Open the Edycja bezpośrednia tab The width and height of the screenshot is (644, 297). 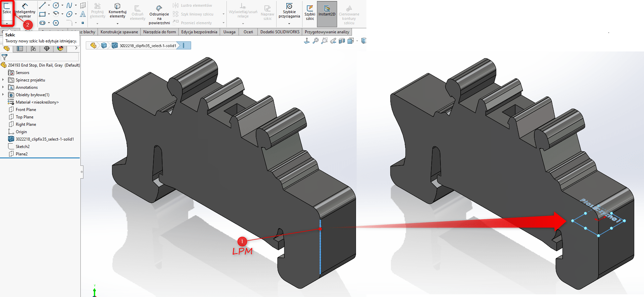click(199, 32)
